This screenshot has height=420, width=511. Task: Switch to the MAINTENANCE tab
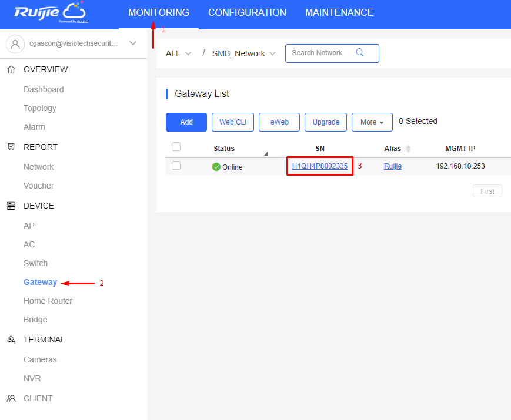[x=339, y=12]
